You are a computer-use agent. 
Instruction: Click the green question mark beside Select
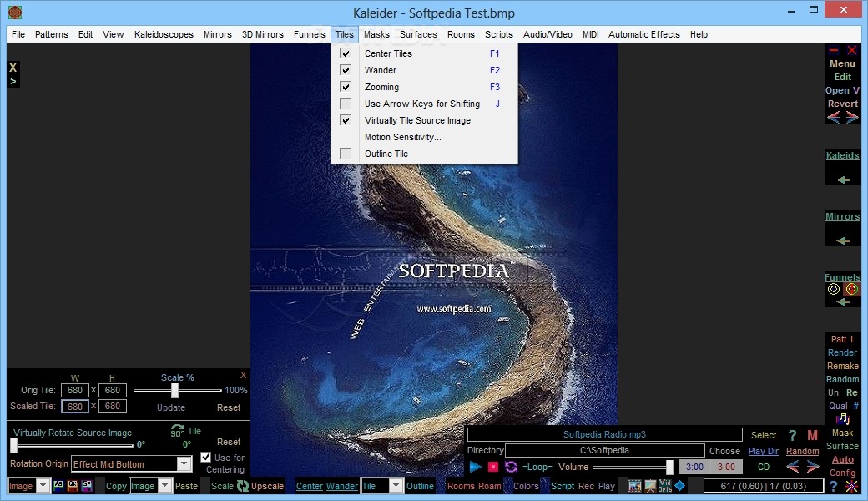(792, 435)
